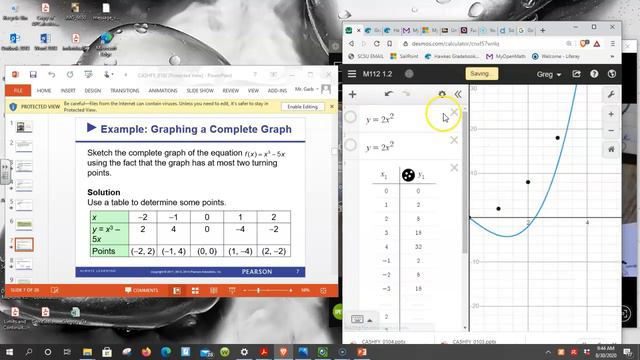Image resolution: width=640 pixels, height=360 pixels.
Task: Show the Desmos on-screen keypad
Action: [x=357, y=319]
